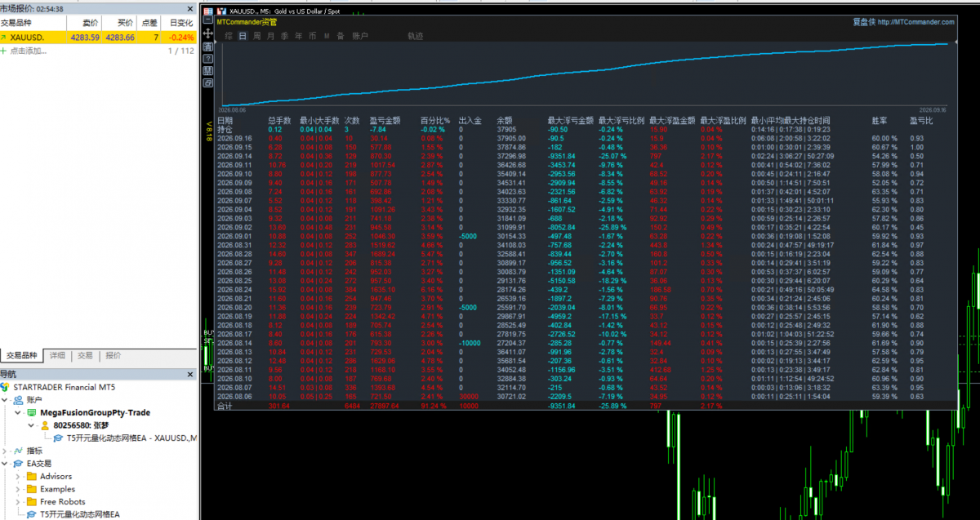
Task: Open the 账户 account tab in MTCommander
Action: click(x=360, y=36)
